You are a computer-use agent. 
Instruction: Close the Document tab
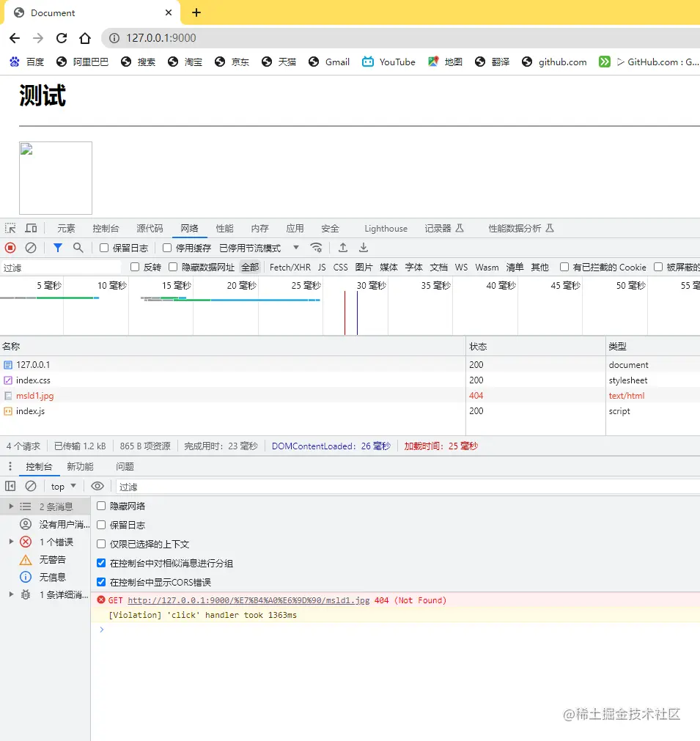169,12
